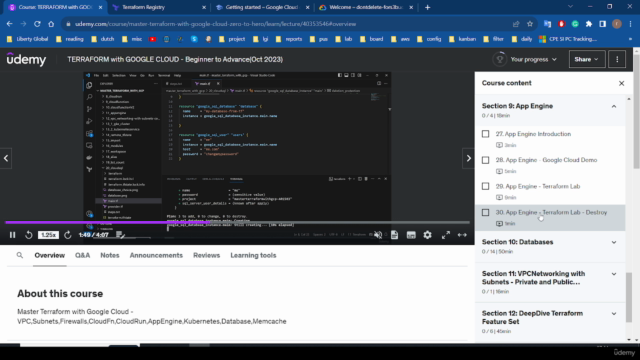Go back in browser history
The width and height of the screenshot is (640, 360).
(x=9, y=24)
